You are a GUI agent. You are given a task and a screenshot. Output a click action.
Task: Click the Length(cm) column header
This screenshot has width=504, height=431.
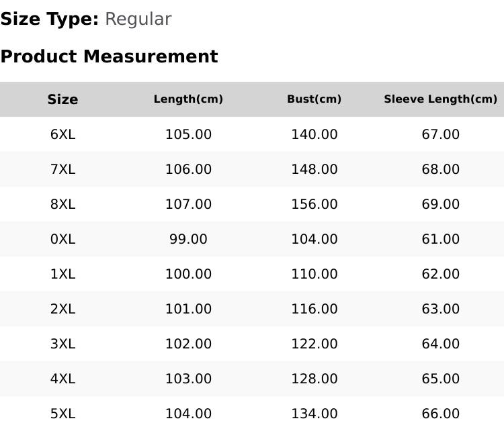pyautogui.click(x=188, y=99)
